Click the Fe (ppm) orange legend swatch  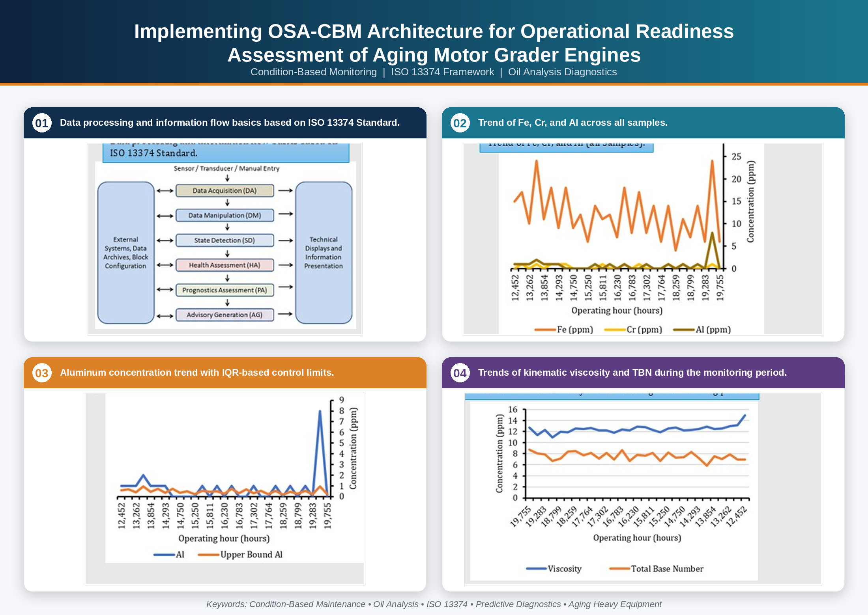click(545, 330)
